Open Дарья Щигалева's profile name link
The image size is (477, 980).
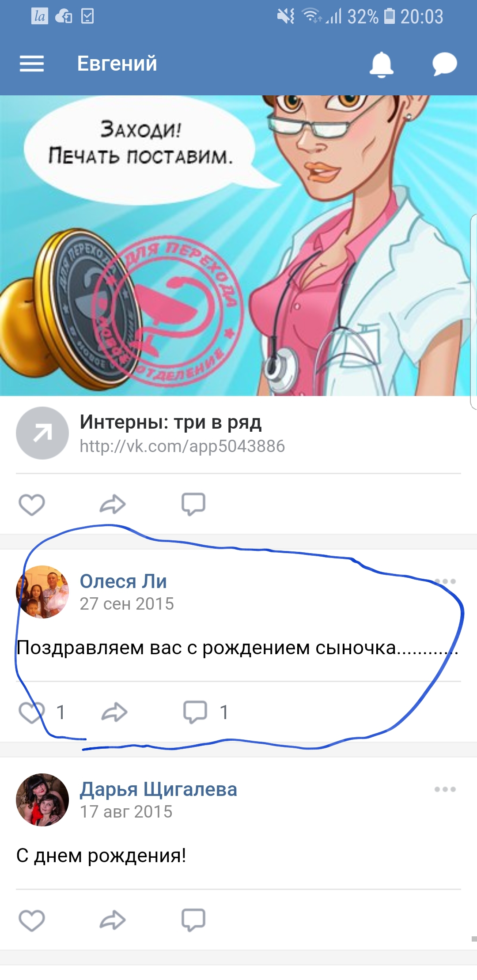(159, 789)
